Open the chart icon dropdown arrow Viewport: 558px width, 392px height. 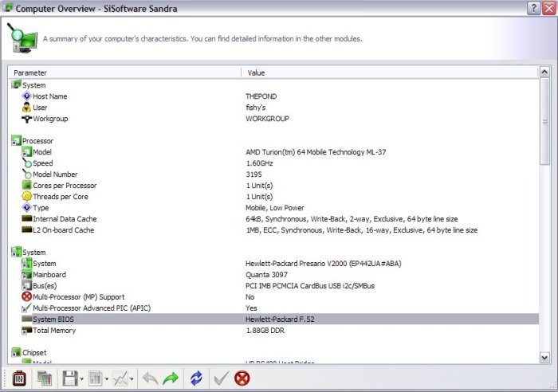pos(132,378)
